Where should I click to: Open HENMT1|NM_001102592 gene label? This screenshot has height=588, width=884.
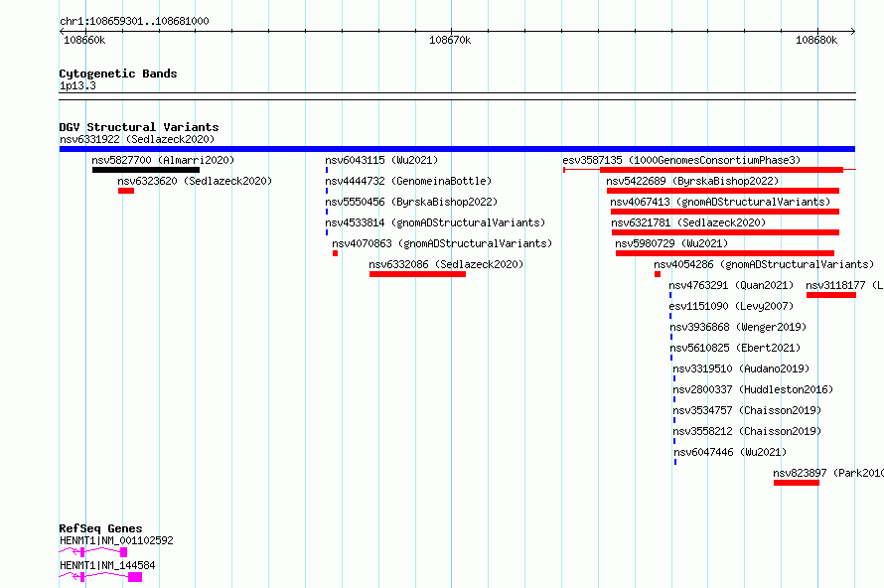coord(116,540)
